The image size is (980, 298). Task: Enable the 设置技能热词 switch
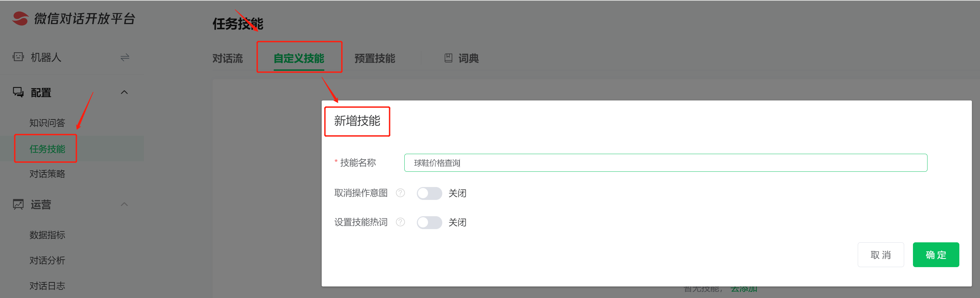[429, 223]
